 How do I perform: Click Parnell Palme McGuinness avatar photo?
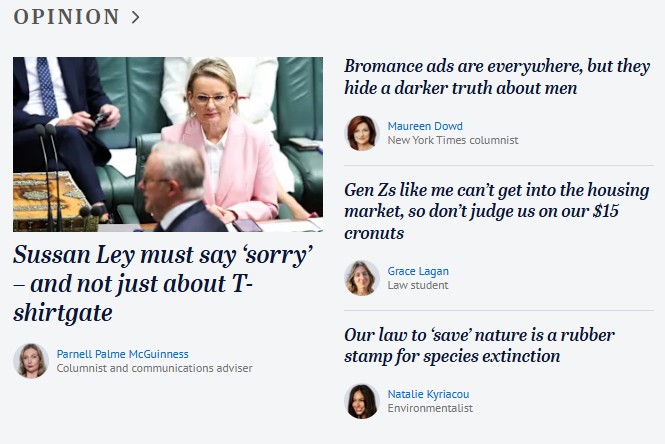pyautogui.click(x=31, y=361)
